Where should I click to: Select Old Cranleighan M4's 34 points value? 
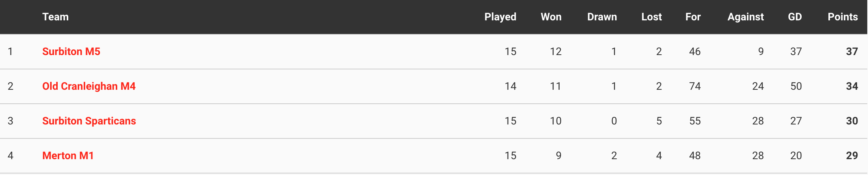(x=852, y=86)
